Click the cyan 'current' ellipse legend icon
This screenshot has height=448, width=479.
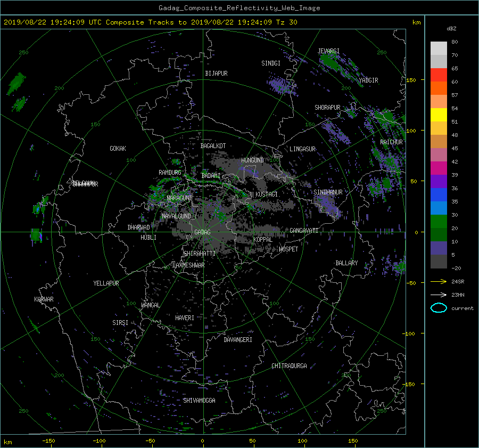(439, 308)
